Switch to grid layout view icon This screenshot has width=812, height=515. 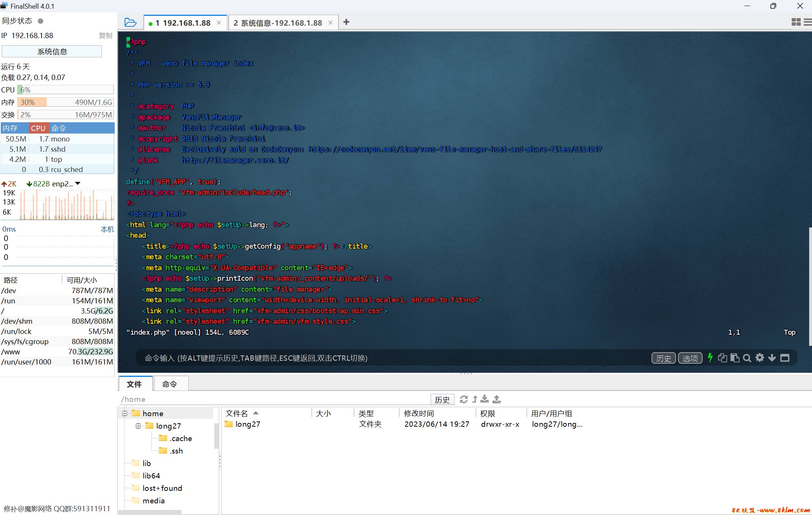796,22
